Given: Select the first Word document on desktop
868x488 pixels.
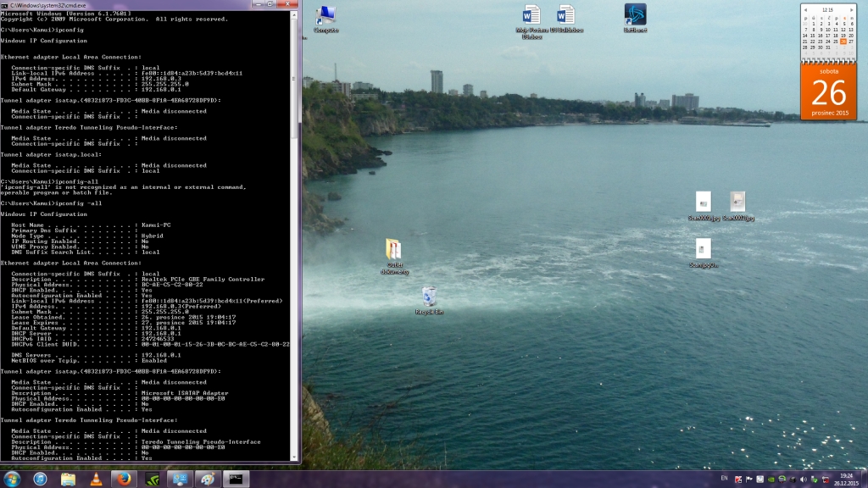Looking at the screenshot, I should click(x=531, y=16).
